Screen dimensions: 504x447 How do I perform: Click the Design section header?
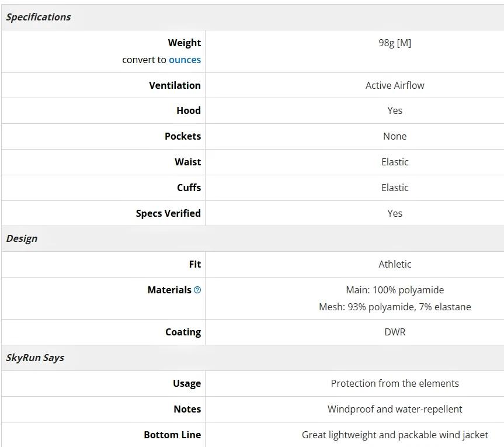[22, 238]
